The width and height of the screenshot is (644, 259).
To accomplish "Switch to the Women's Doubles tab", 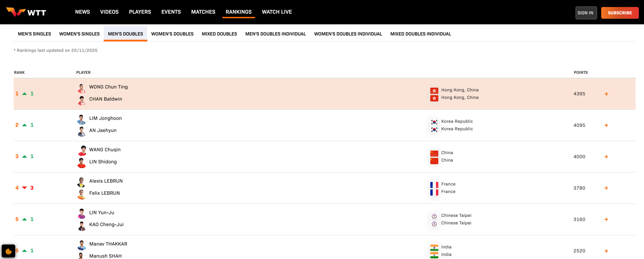I will point(172,34).
